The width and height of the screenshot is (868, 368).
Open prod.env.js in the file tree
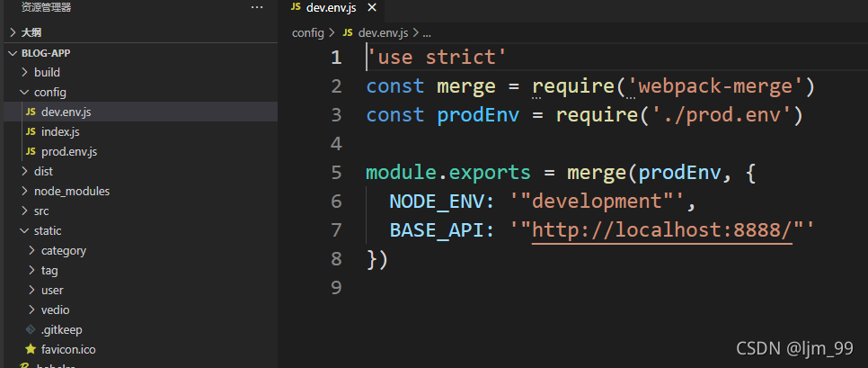[x=140, y=151]
